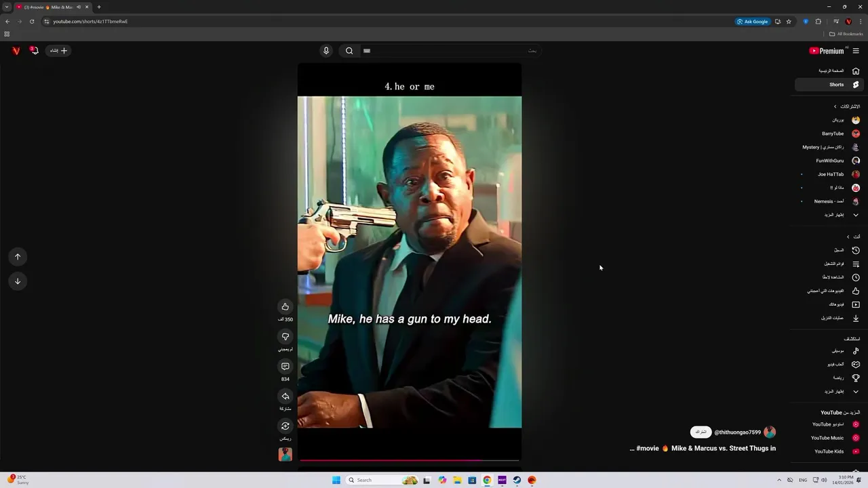Bookmark this page with the star
Screen dimensions: 868x488
789,21
